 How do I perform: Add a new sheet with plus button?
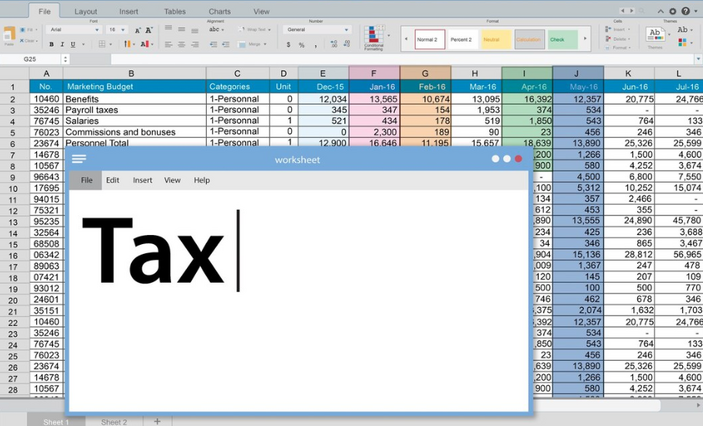click(x=157, y=422)
